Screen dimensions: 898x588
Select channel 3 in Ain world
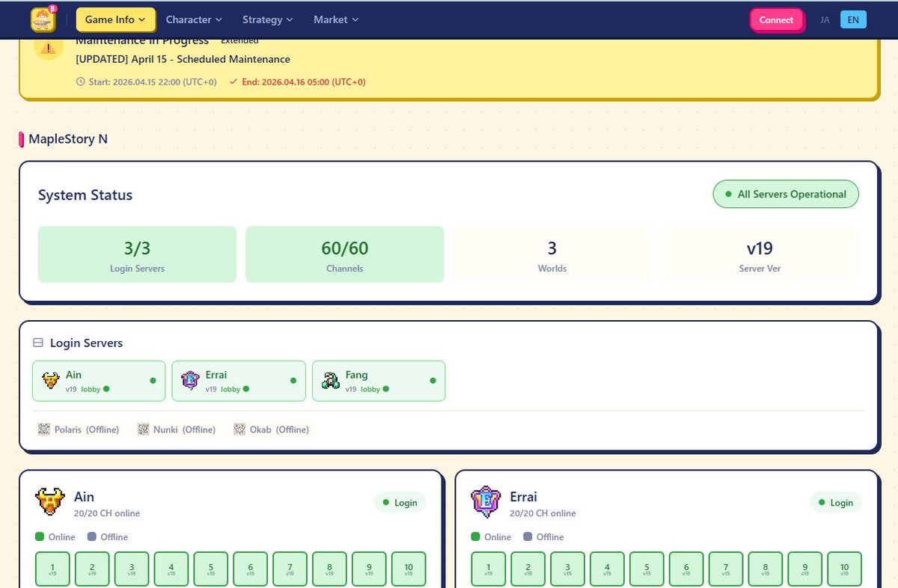132,569
